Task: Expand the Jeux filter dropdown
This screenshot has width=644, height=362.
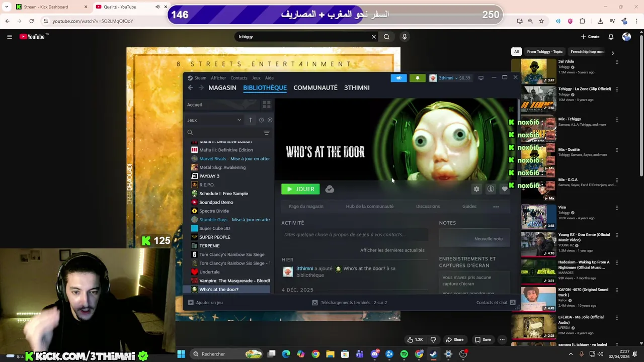Action: pos(214,120)
